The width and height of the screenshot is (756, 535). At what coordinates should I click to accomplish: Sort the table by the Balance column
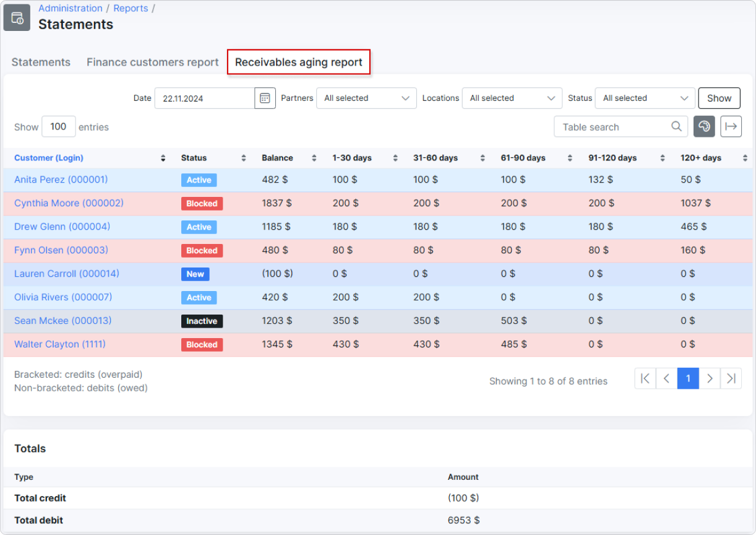(x=314, y=158)
